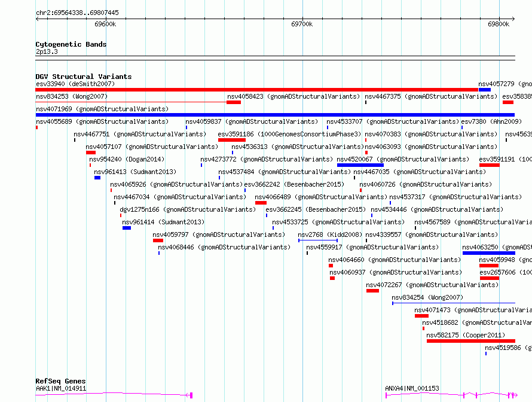
Task: Click the nsv834254 (Wong2007) label
Action: (427, 297)
